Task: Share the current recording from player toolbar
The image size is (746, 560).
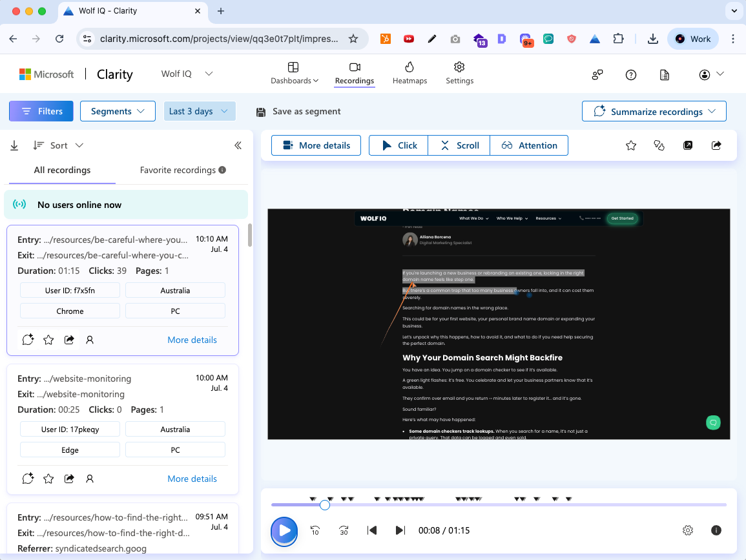Action: (x=716, y=145)
